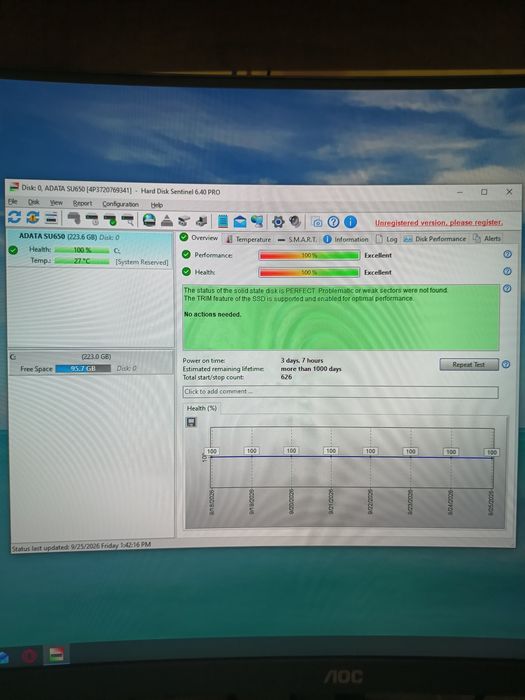525x700 pixels.
Task: Click the satellite dish toolbar icon
Action: [x=184, y=221]
